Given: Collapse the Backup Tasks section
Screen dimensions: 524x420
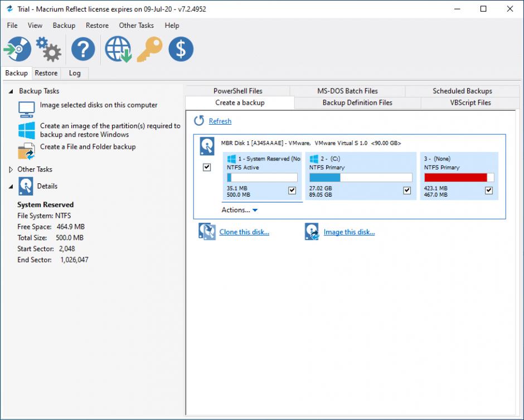Looking at the screenshot, I should point(11,91).
